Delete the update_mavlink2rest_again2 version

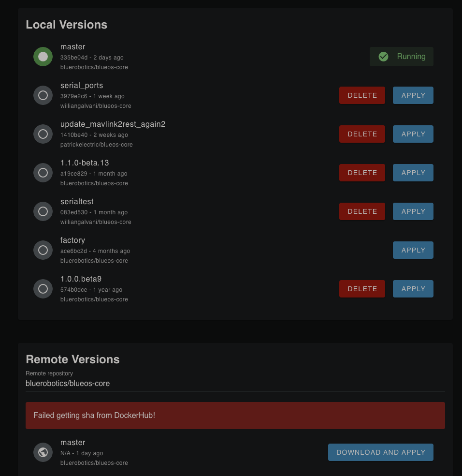coord(362,134)
